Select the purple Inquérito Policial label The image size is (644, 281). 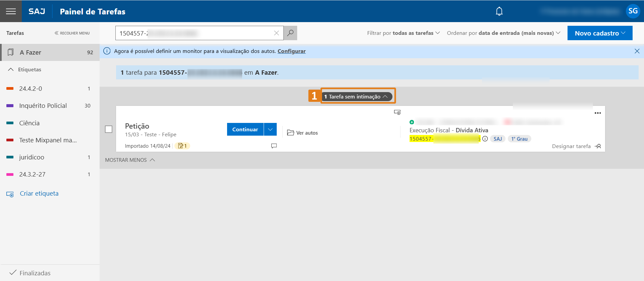(x=43, y=106)
